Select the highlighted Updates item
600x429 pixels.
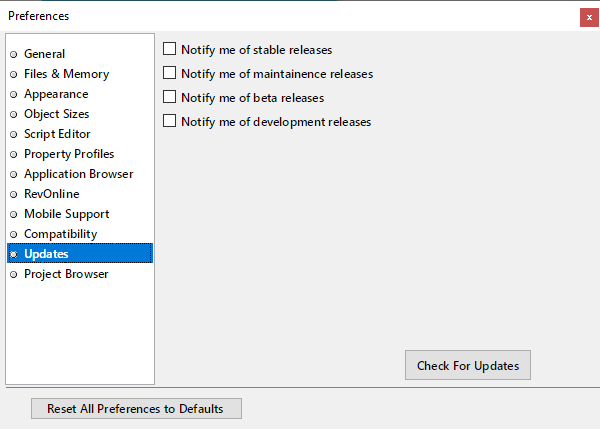[x=46, y=254]
